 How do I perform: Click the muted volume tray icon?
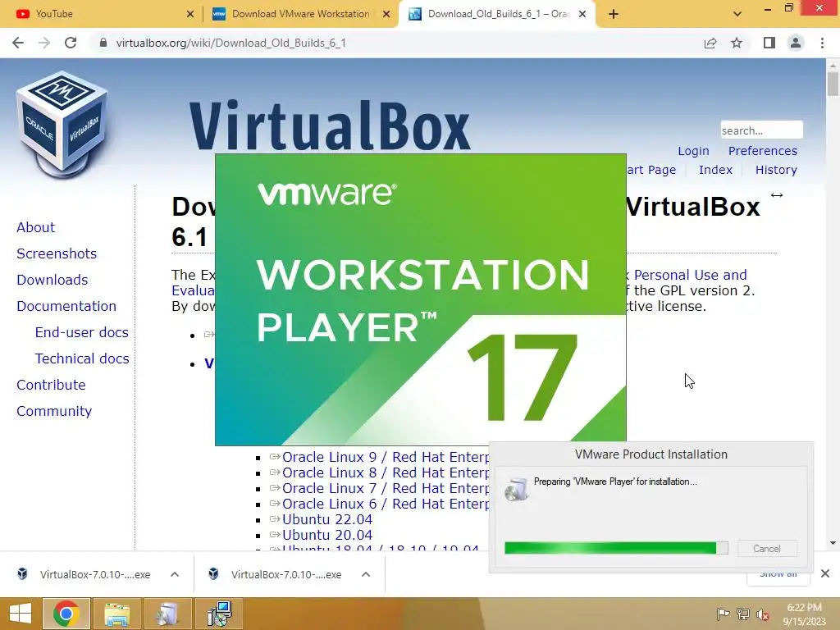pyautogui.click(x=762, y=614)
